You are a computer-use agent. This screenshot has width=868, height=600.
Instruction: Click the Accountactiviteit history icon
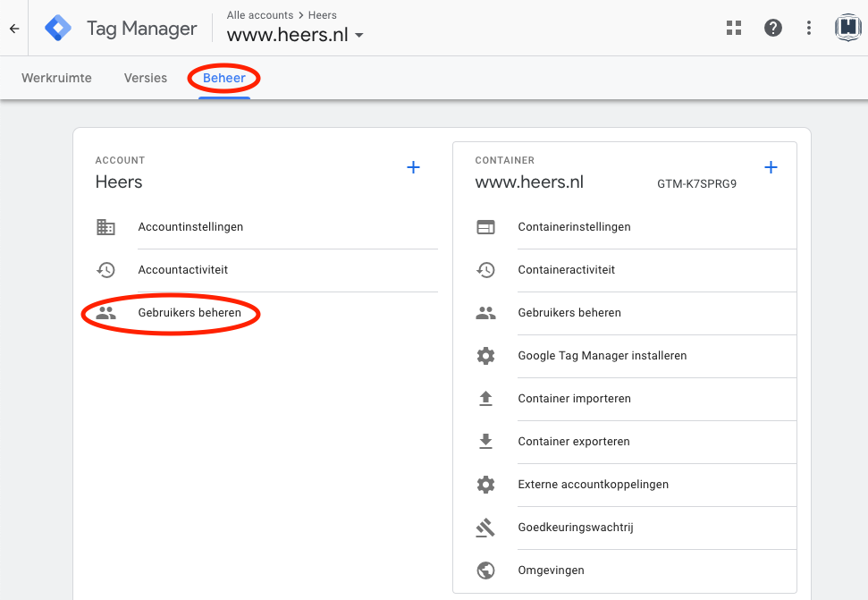[105, 270]
